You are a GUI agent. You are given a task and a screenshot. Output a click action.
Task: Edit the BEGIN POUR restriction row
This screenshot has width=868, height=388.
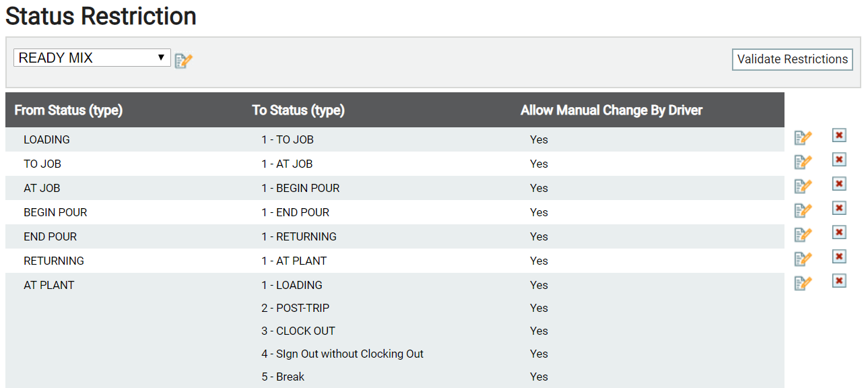(803, 210)
